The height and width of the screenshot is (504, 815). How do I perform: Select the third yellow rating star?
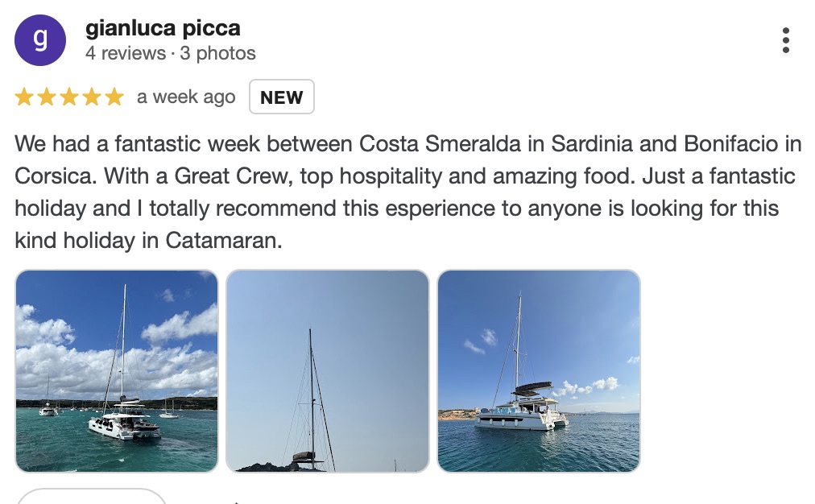(x=69, y=97)
